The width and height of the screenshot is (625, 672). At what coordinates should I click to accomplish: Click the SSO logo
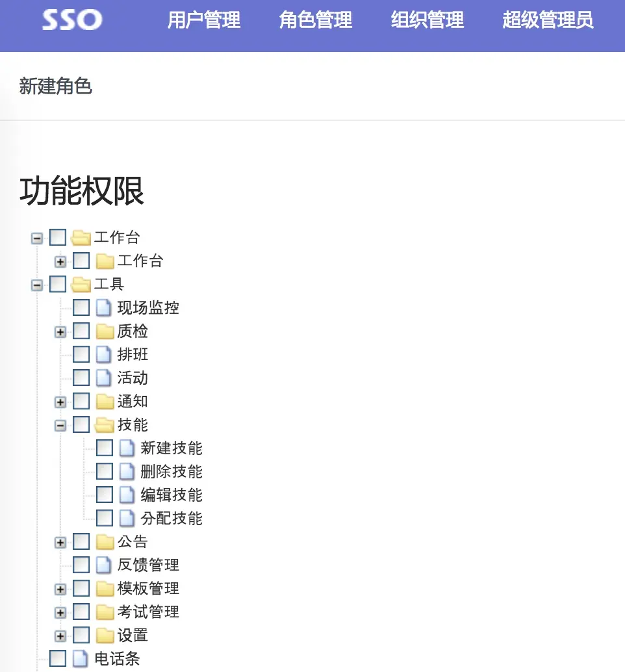point(72,19)
